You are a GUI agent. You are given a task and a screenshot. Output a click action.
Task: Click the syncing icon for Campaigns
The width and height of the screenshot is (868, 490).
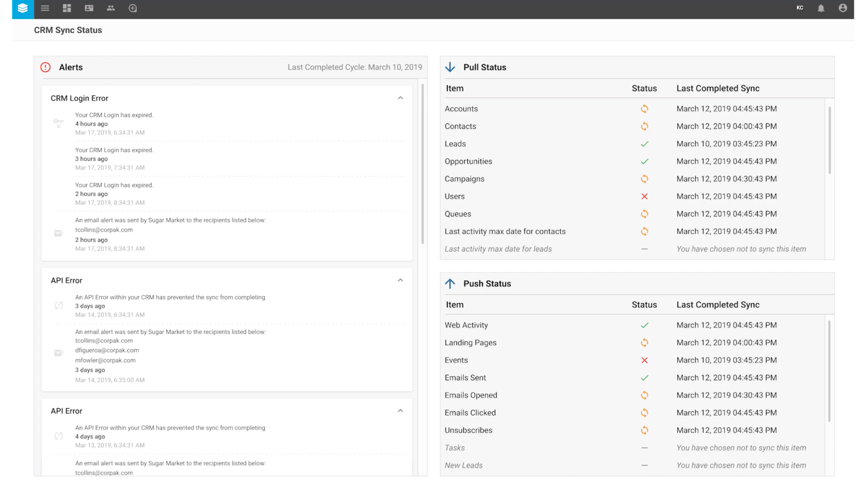pyautogui.click(x=644, y=179)
